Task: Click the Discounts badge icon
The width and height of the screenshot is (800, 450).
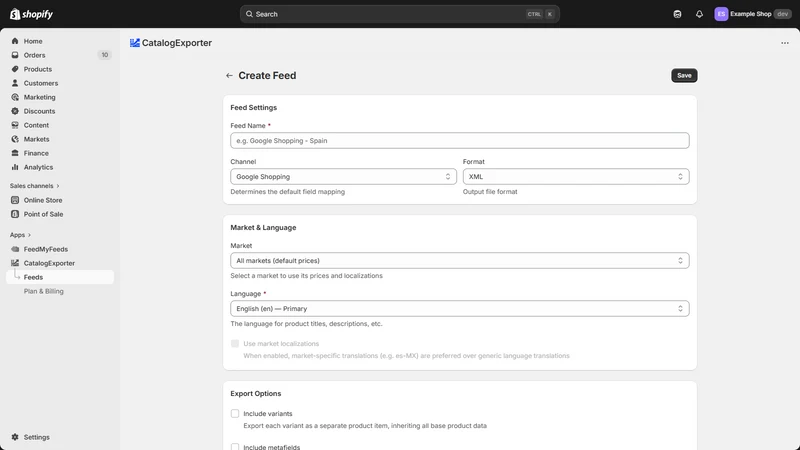Action: pyautogui.click(x=15, y=111)
